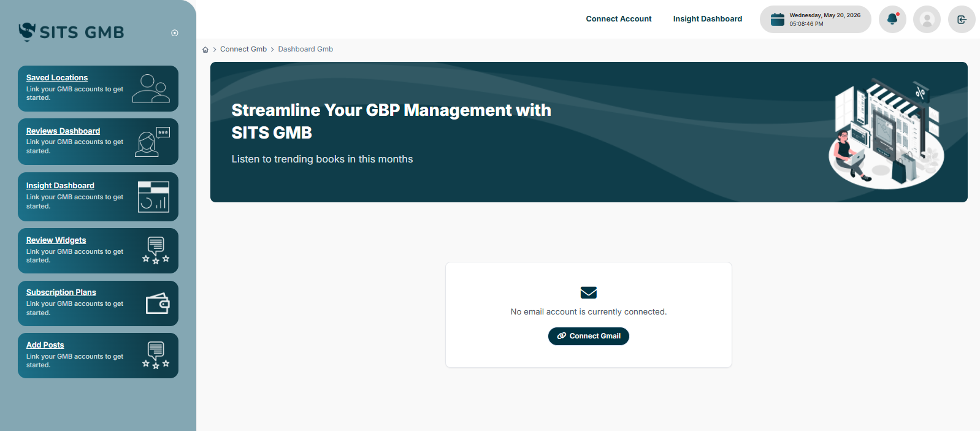Viewport: 980px width, 431px height.
Task: Click the Dashboard Gmb breadcrumb
Action: tap(305, 49)
